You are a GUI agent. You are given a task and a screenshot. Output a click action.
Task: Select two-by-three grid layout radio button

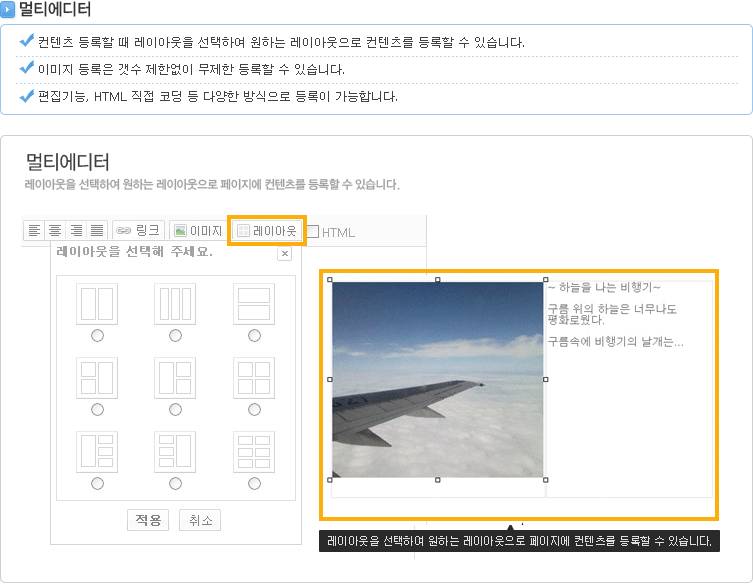pyautogui.click(x=254, y=483)
